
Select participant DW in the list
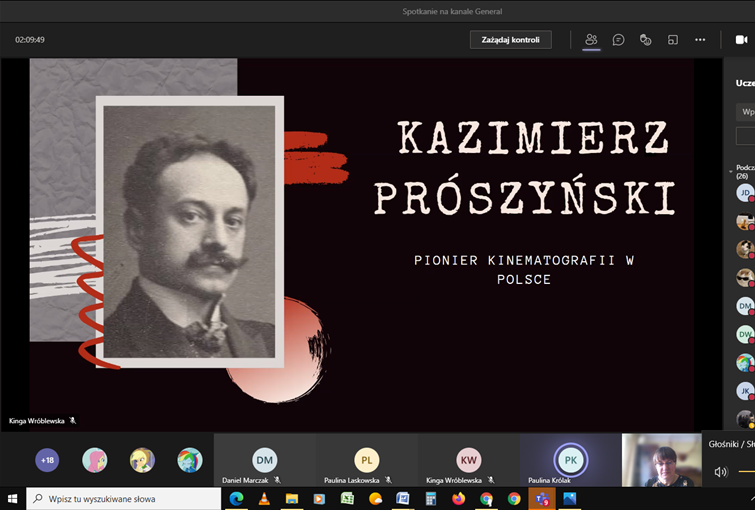745,334
